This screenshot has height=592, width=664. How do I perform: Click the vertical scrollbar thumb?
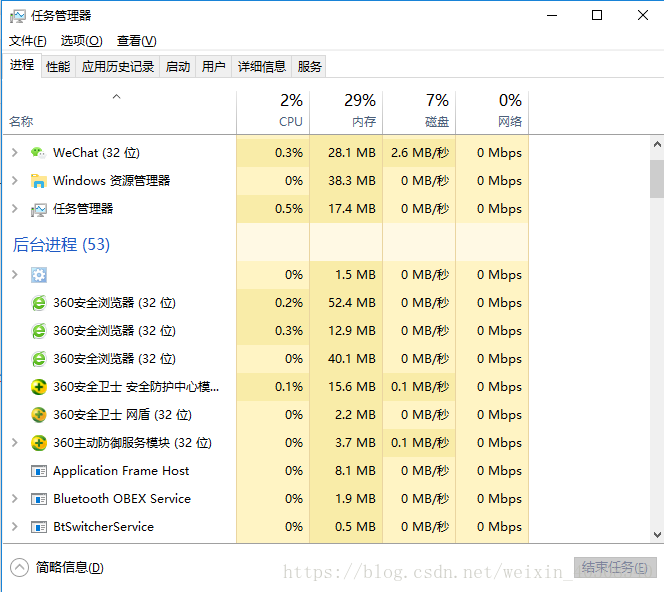tap(657, 179)
